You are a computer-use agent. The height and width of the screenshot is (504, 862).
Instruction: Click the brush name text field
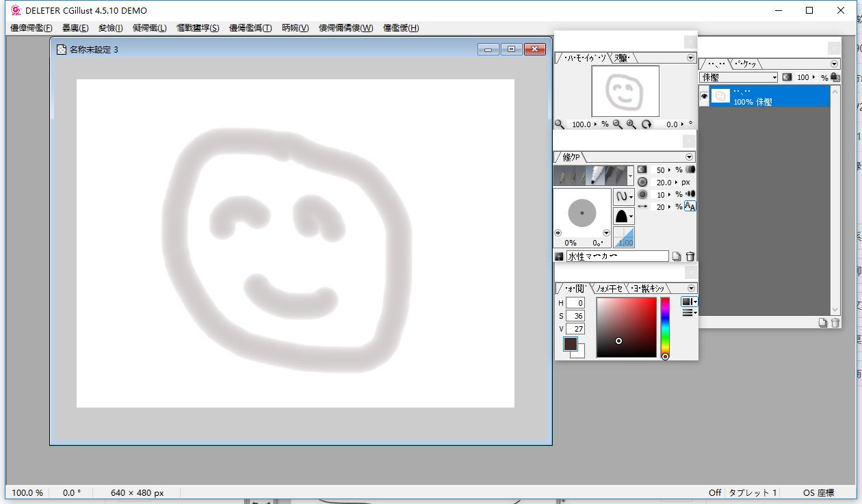click(x=617, y=256)
